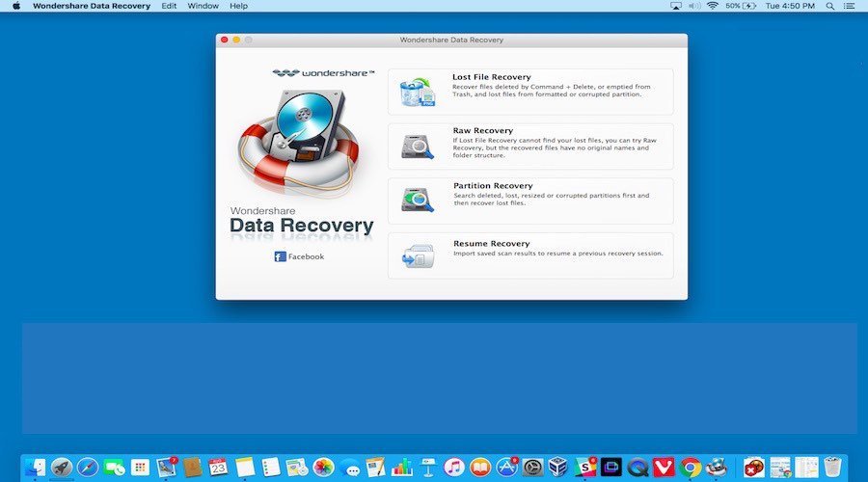This screenshot has height=482, width=868.
Task: Click the Facebook link text
Action: [306, 256]
